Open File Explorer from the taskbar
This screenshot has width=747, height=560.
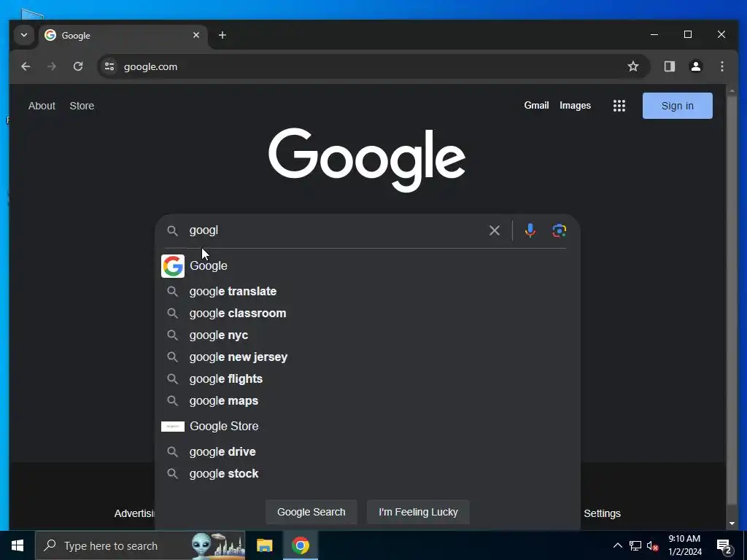264,545
